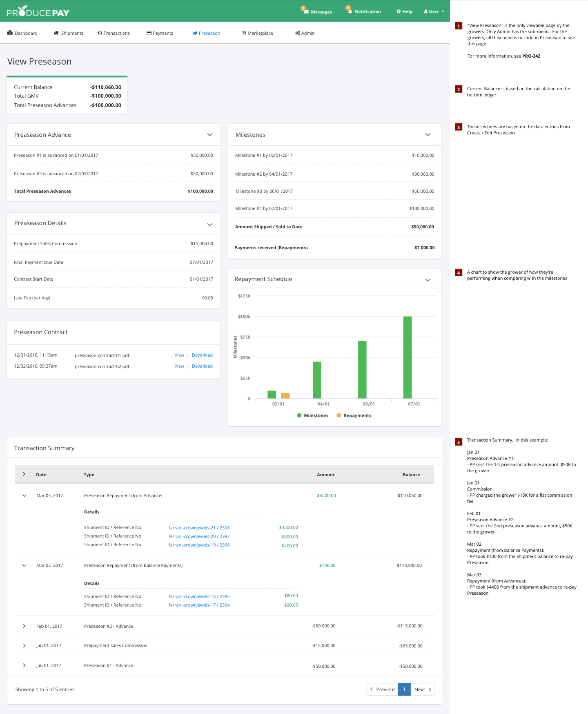Collapse the Milestones panel chevron
This screenshot has height=714, width=588.
pos(428,135)
